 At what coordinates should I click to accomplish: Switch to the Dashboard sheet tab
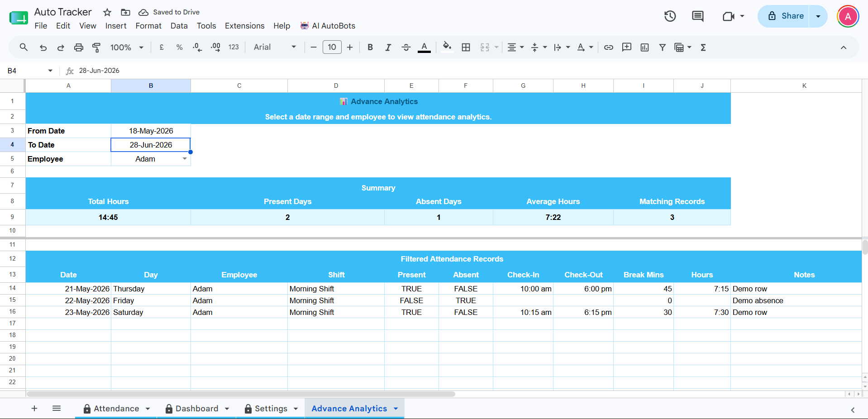[197, 409]
